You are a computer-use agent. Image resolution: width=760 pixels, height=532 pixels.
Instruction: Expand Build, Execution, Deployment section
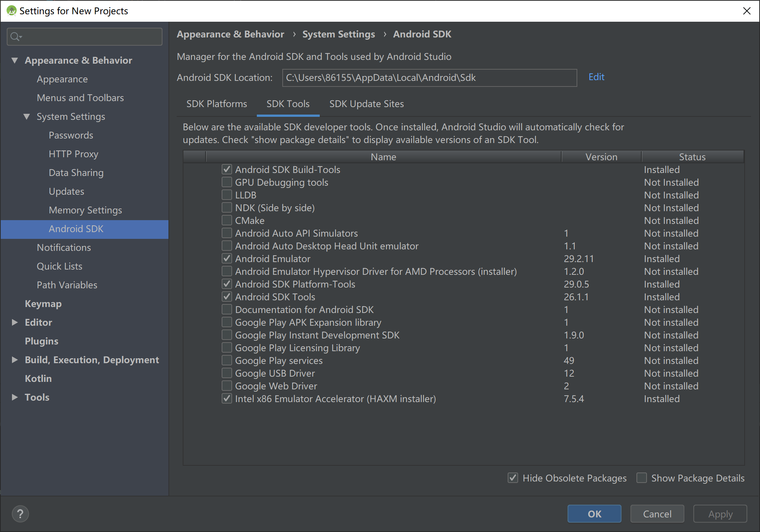(15, 360)
